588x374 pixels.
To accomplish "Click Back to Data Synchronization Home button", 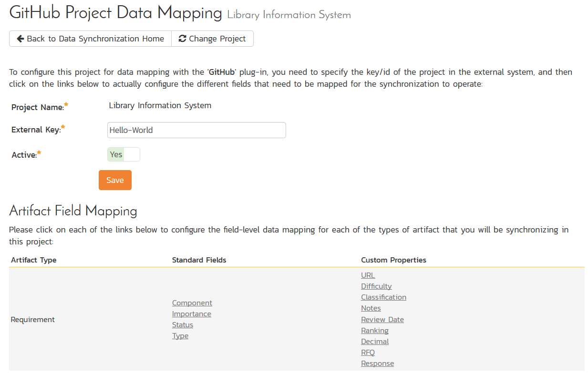I will [x=90, y=39].
